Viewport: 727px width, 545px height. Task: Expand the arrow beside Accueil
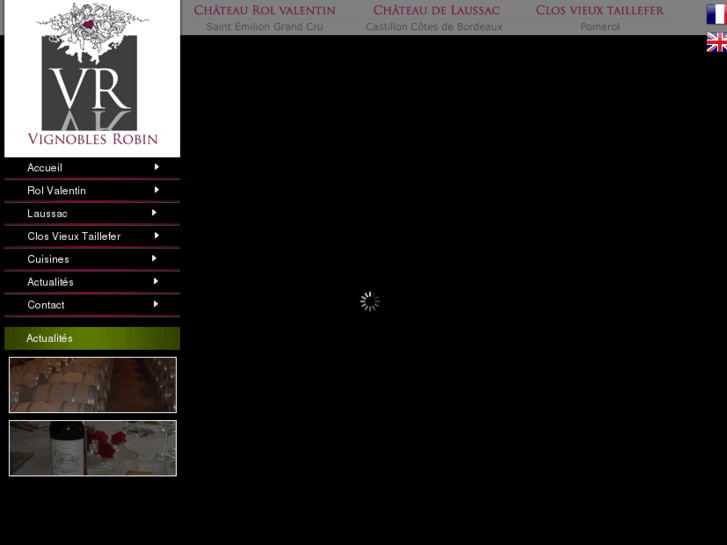[x=157, y=167]
